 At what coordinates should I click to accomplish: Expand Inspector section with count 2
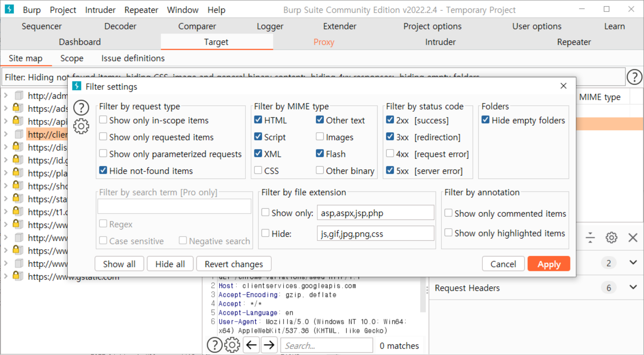[633, 263]
